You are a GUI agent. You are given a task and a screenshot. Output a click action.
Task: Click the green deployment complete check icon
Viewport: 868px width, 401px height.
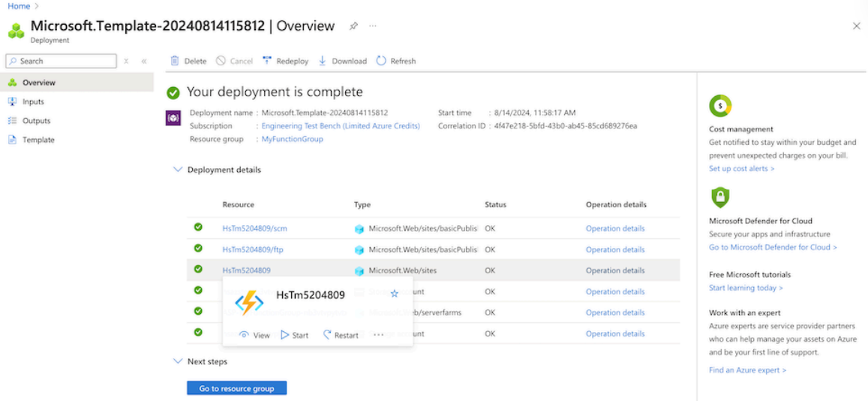coord(173,92)
